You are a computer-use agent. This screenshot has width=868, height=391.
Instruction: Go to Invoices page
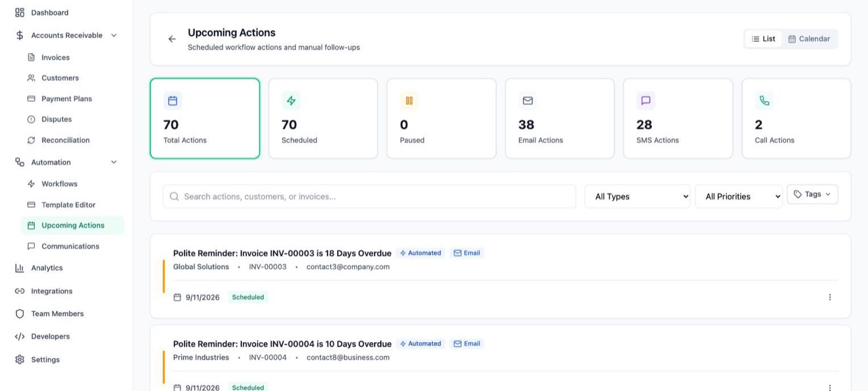73,58
